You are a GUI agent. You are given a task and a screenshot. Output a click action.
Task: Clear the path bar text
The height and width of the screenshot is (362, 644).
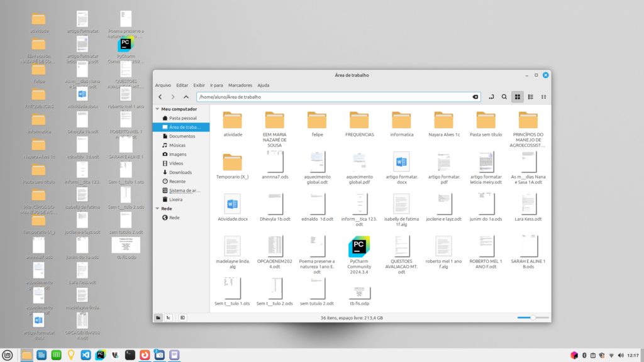pyautogui.click(x=475, y=97)
